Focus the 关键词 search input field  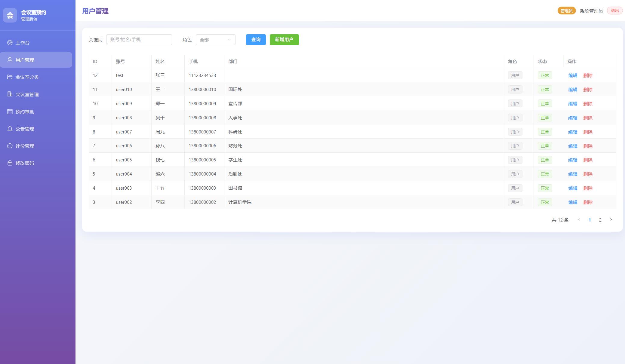click(139, 40)
